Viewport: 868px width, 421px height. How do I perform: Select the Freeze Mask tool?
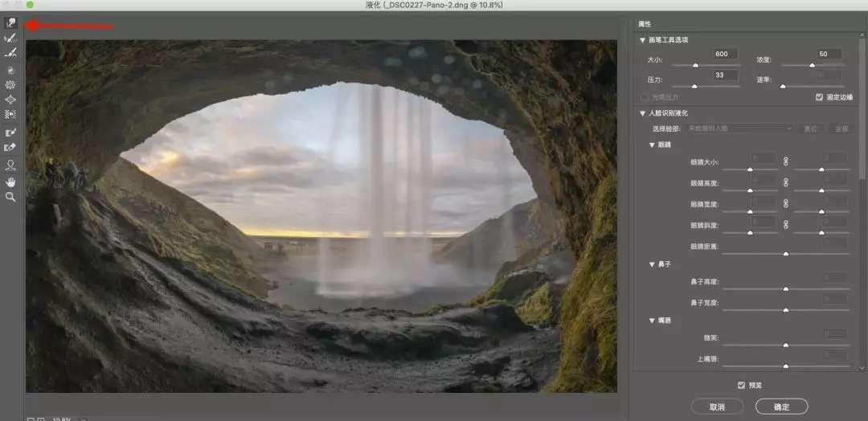11,132
